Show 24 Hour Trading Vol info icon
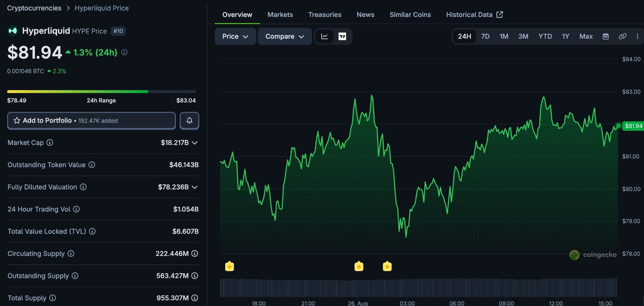The width and height of the screenshot is (644, 306). [77, 209]
